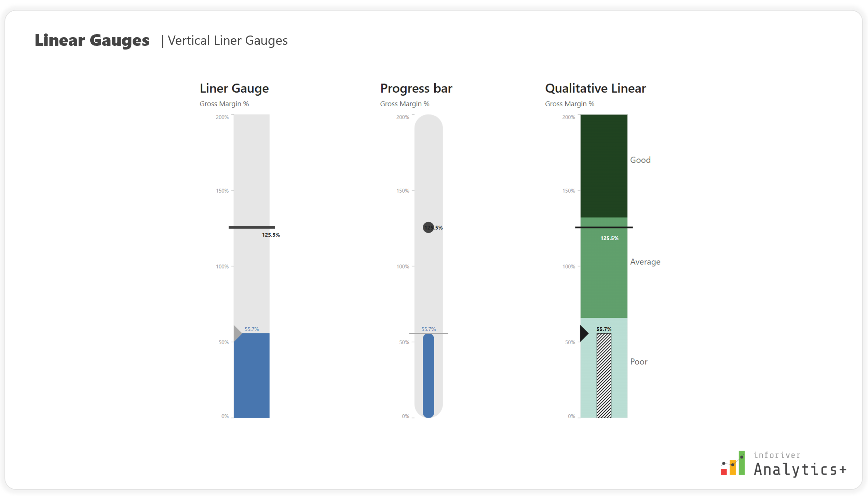Click the black triangle pointer on Qualitative Linear
Screen dimensions: 868x496
pos(584,333)
